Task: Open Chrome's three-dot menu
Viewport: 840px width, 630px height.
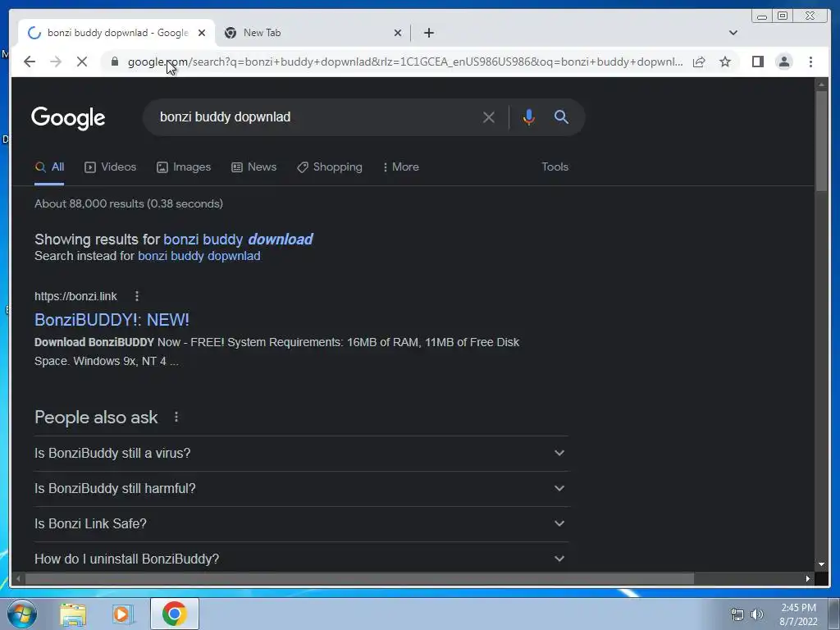Action: click(810, 62)
